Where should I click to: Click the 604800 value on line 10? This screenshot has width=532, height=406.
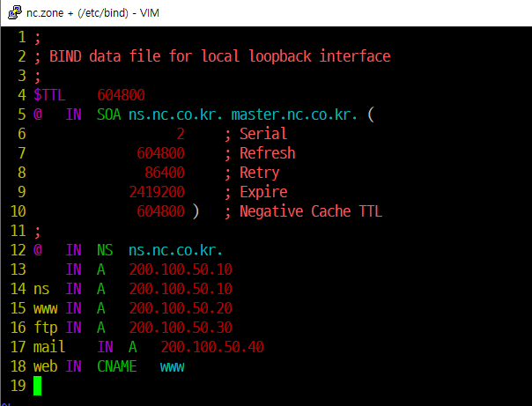coord(160,211)
